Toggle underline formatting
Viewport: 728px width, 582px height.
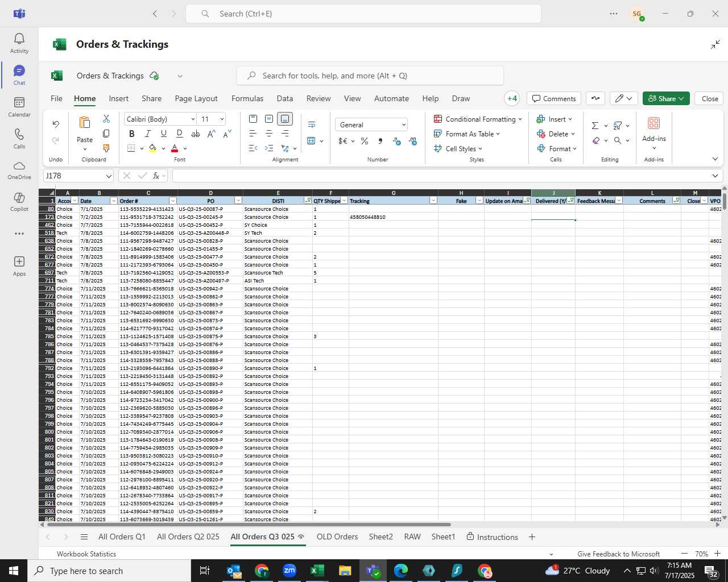coord(164,134)
